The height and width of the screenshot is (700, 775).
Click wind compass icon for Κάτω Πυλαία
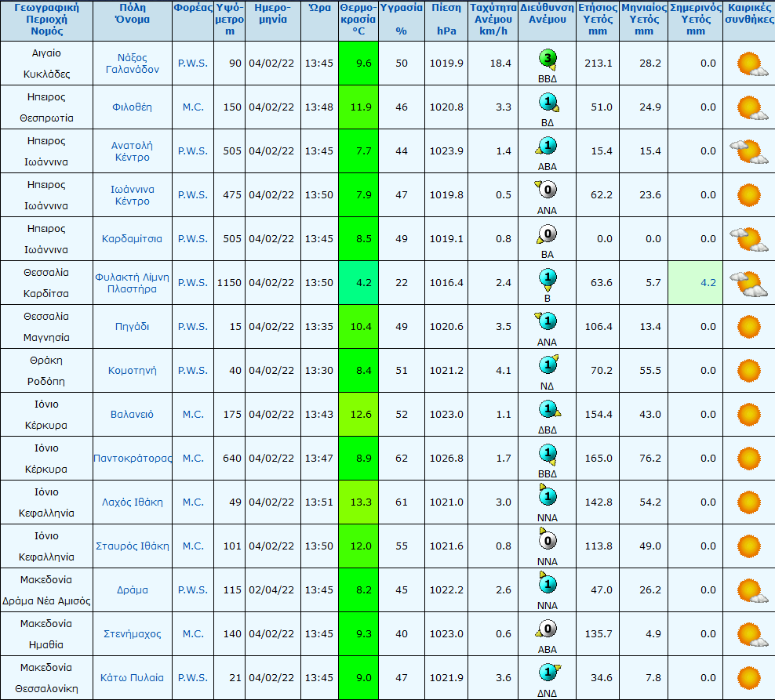tap(549, 673)
